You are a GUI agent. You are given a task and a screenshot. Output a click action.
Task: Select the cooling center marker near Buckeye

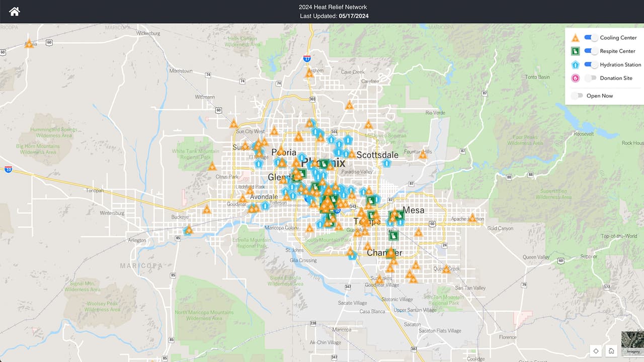[188, 230]
